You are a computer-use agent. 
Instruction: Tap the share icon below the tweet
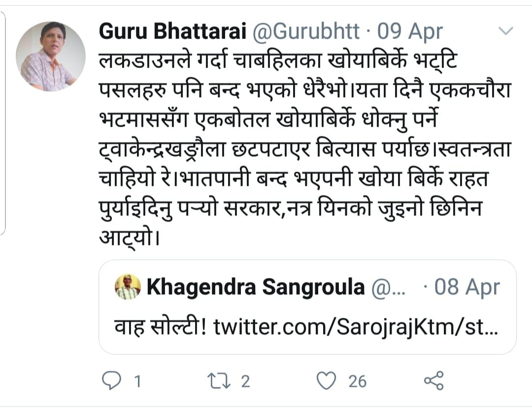tap(434, 380)
